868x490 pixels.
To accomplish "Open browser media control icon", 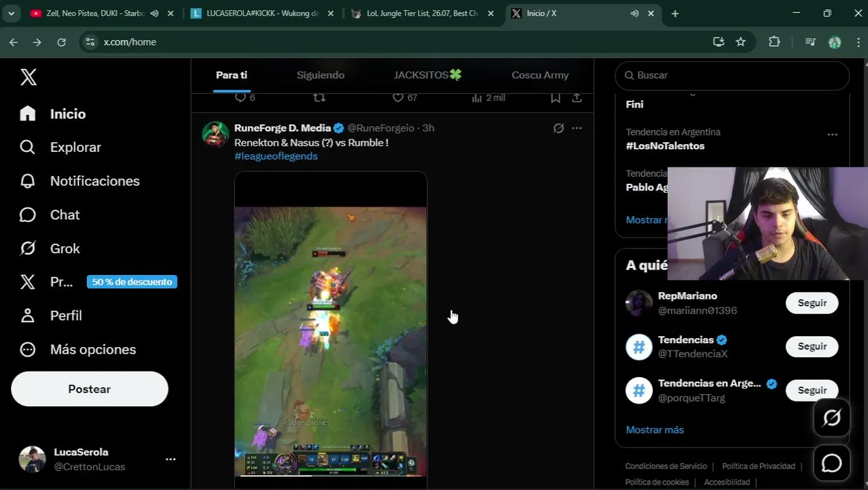I will coord(810,42).
